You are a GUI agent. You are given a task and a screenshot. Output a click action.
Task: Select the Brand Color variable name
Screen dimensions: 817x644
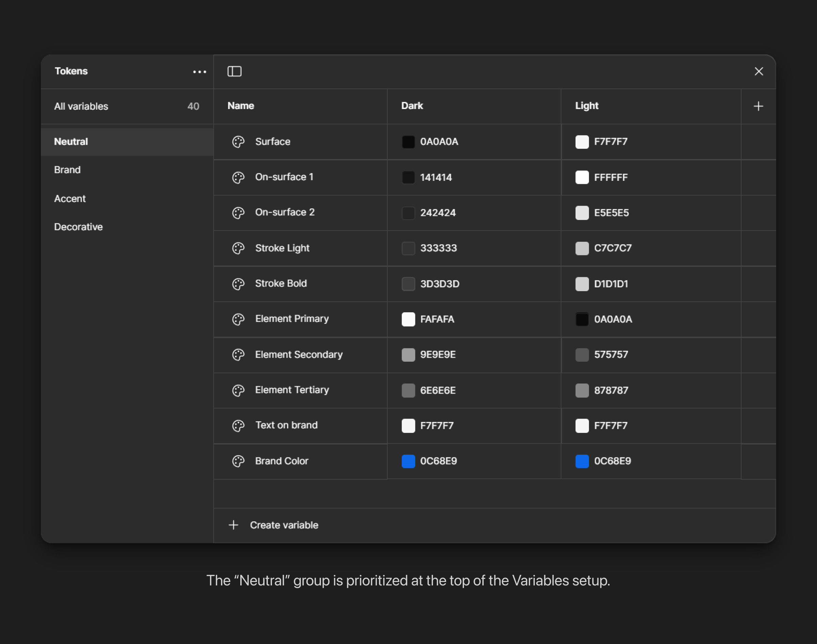click(282, 461)
